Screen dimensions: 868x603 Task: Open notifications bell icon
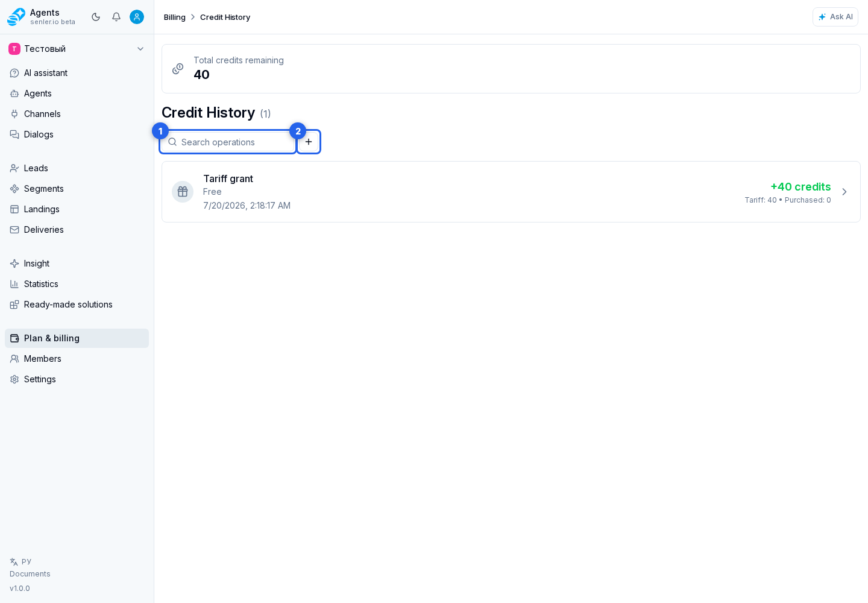click(x=116, y=17)
